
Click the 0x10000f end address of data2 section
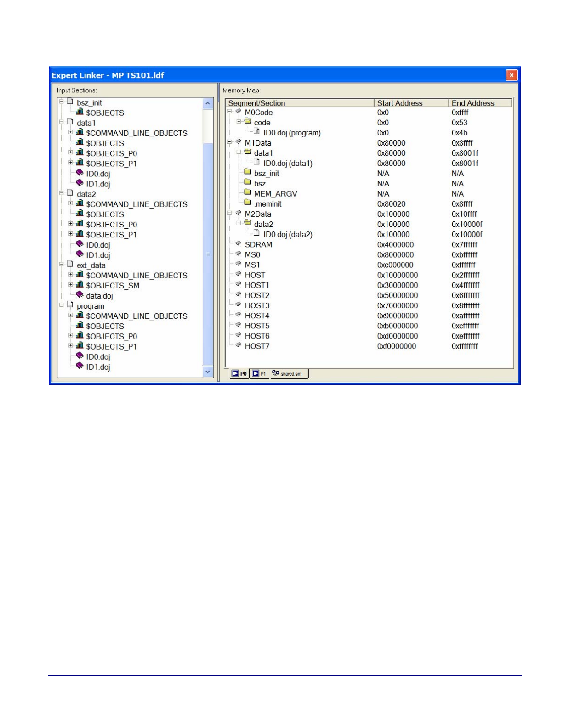467,224
